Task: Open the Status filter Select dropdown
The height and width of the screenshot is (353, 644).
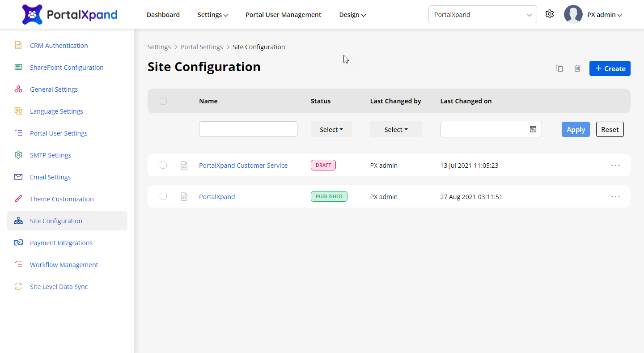Action: [x=331, y=129]
